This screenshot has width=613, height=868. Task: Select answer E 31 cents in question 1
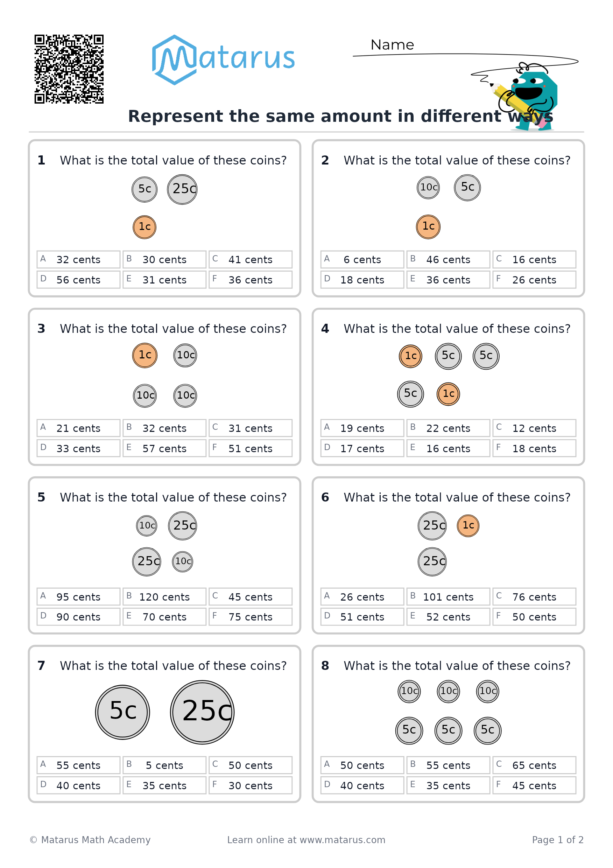pyautogui.click(x=164, y=279)
